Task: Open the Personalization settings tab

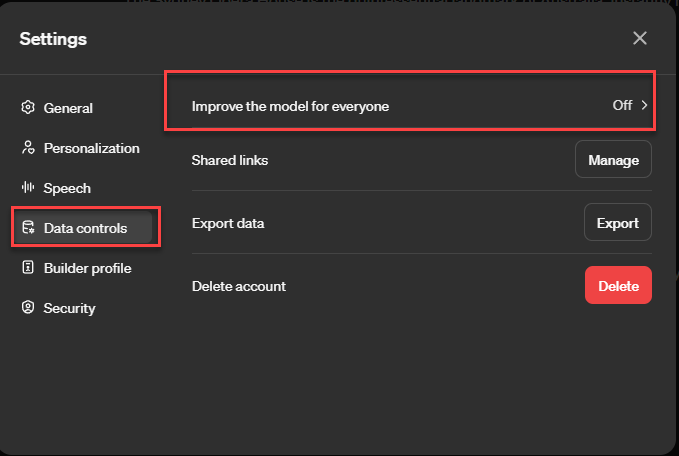Action: 91,148
